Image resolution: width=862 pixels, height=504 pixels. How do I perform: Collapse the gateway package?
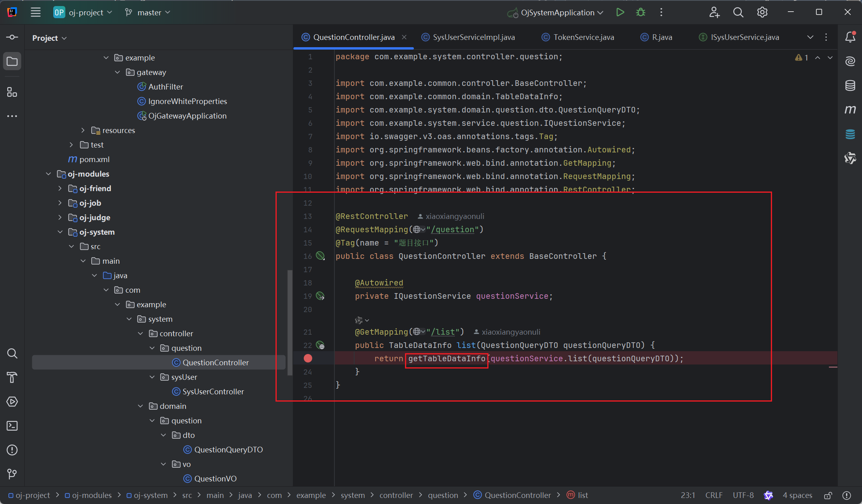[x=117, y=72]
